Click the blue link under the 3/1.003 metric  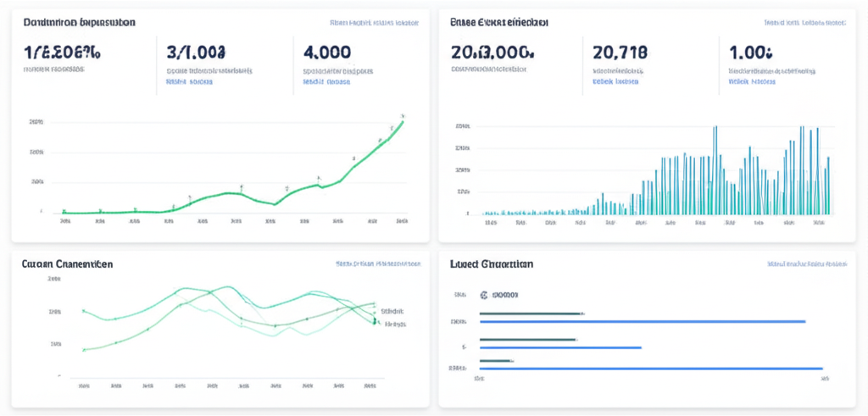(x=188, y=83)
